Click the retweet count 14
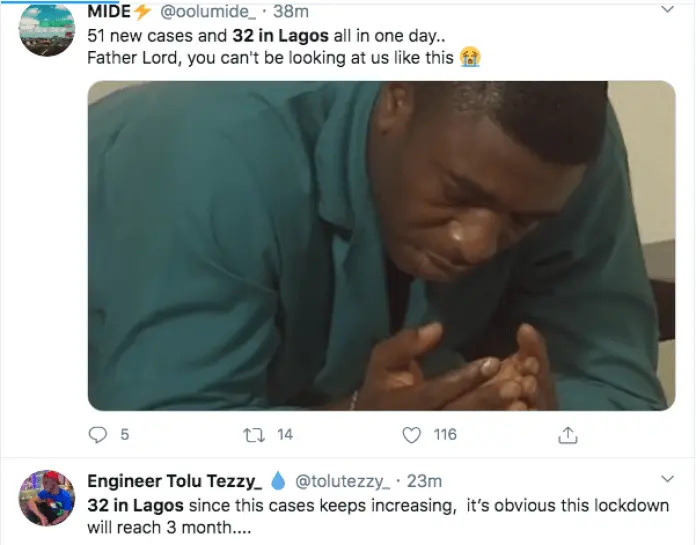Screen dimensions: 696x545 pos(285,434)
